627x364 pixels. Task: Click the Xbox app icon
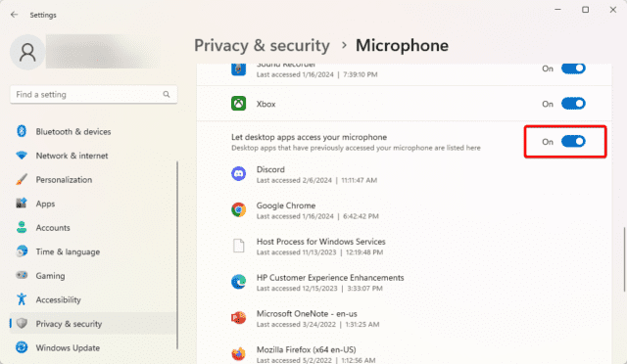pyautogui.click(x=239, y=104)
